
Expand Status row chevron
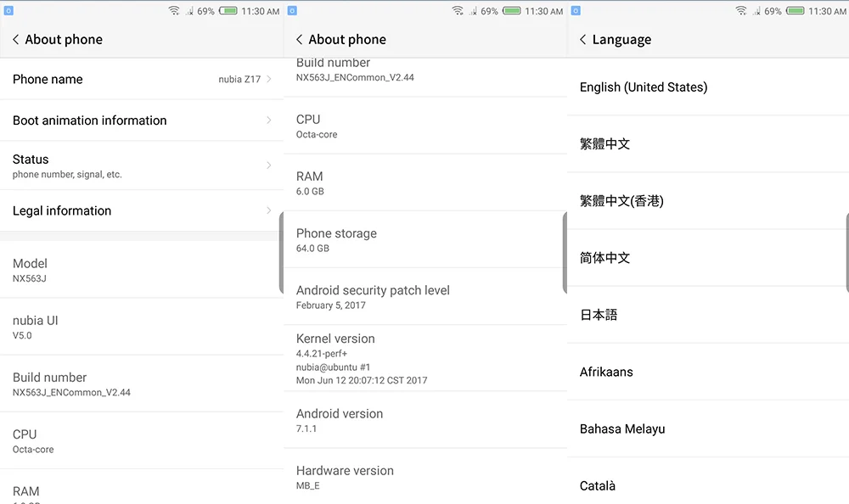pyautogui.click(x=269, y=165)
